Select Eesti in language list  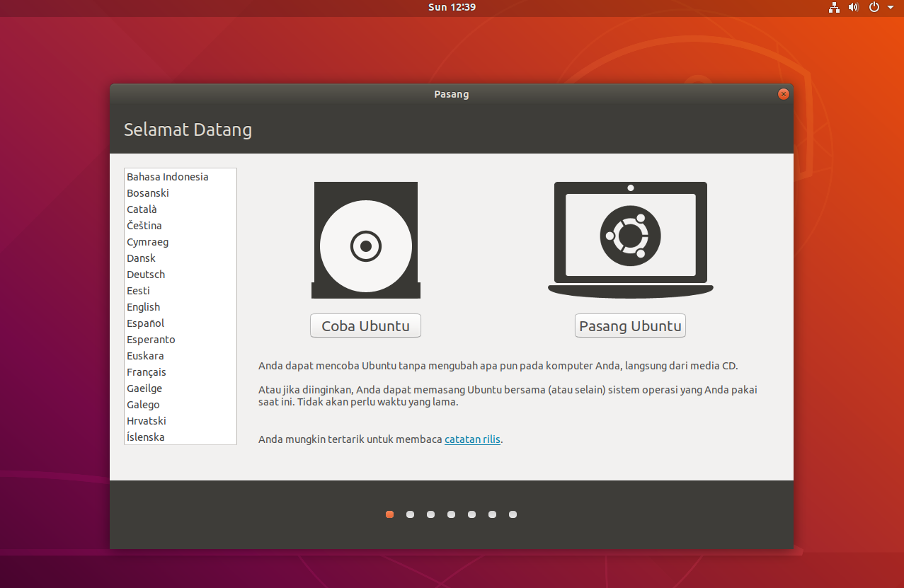click(x=181, y=291)
